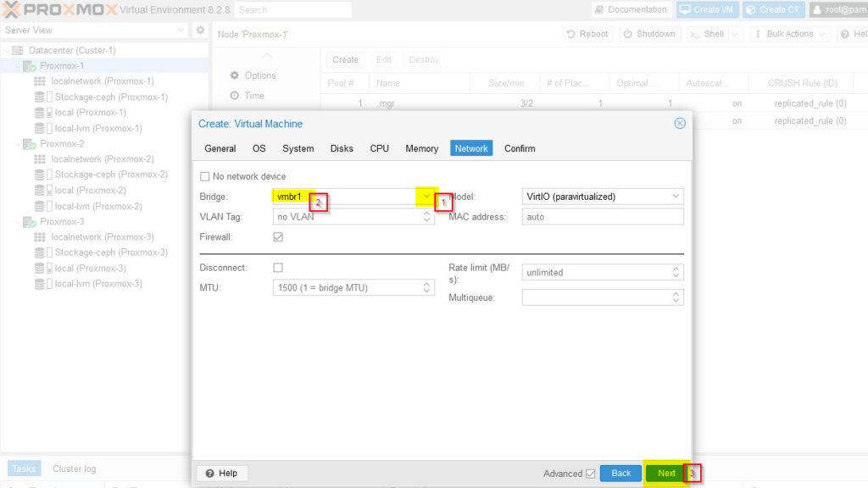The width and height of the screenshot is (868, 488).
Task: Expand the Shell dropdown arrow
Action: 735,34
